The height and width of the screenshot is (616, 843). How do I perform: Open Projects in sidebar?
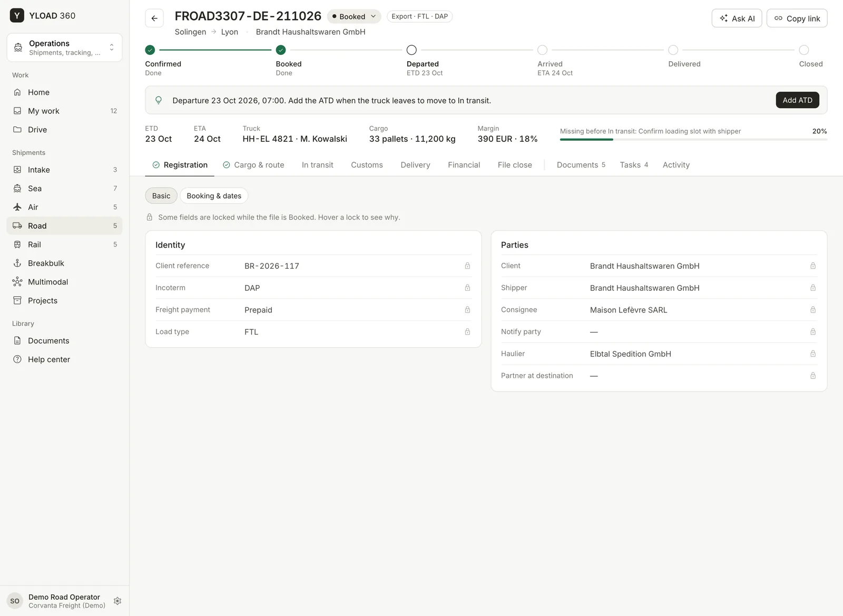64,300
